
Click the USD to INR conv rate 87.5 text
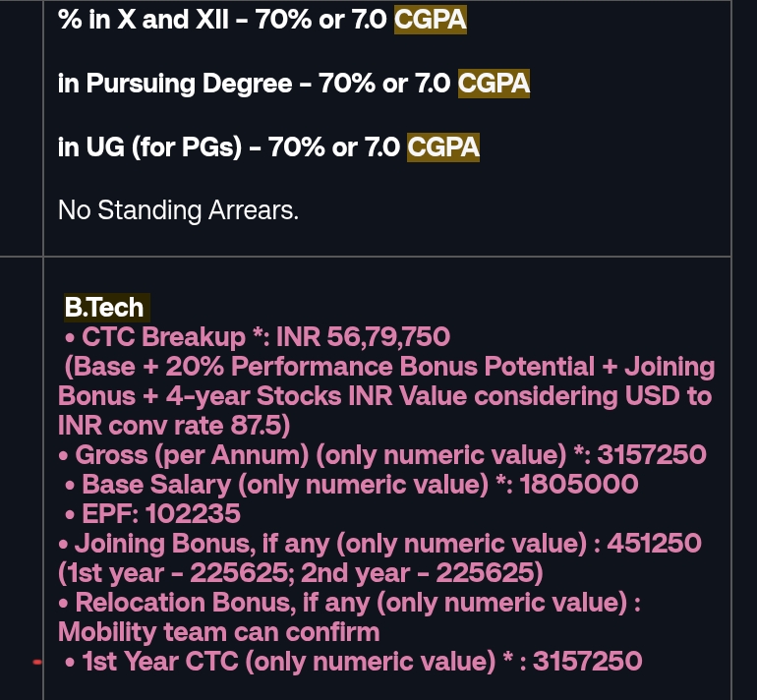tap(384, 410)
